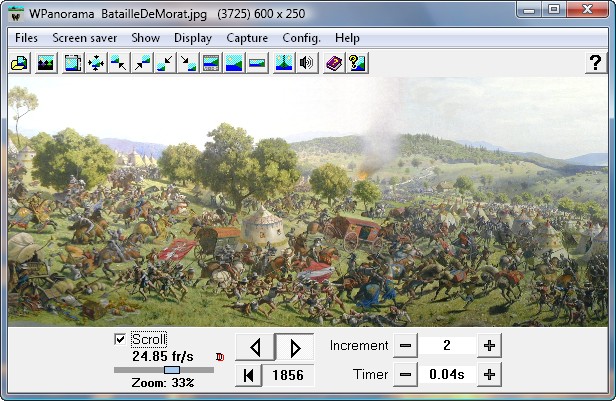Click the position field showing 1856
Image resolution: width=616 pixels, height=401 pixels.
pyautogui.click(x=291, y=375)
